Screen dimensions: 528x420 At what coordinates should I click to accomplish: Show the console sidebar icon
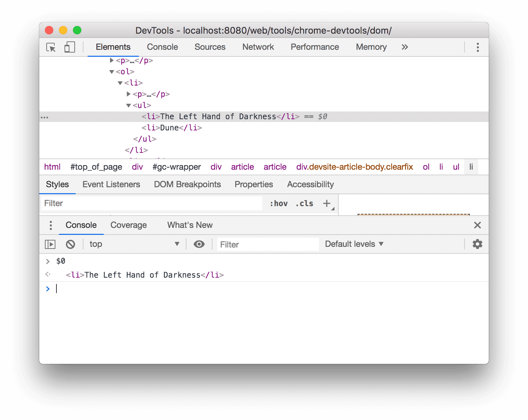click(x=50, y=244)
